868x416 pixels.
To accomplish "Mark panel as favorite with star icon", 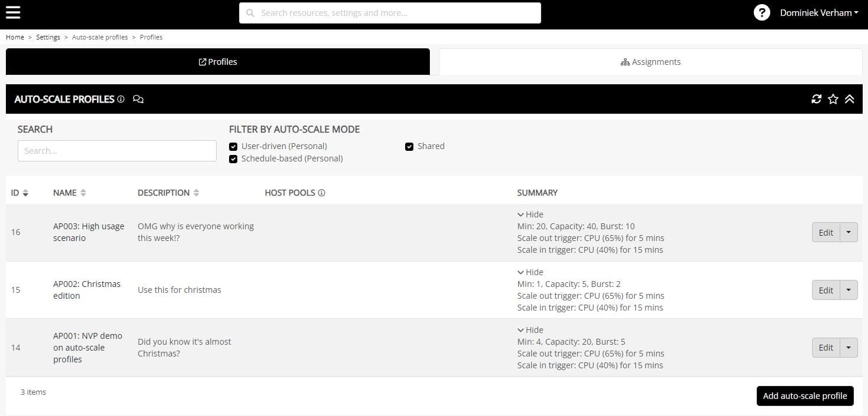I will (x=833, y=99).
